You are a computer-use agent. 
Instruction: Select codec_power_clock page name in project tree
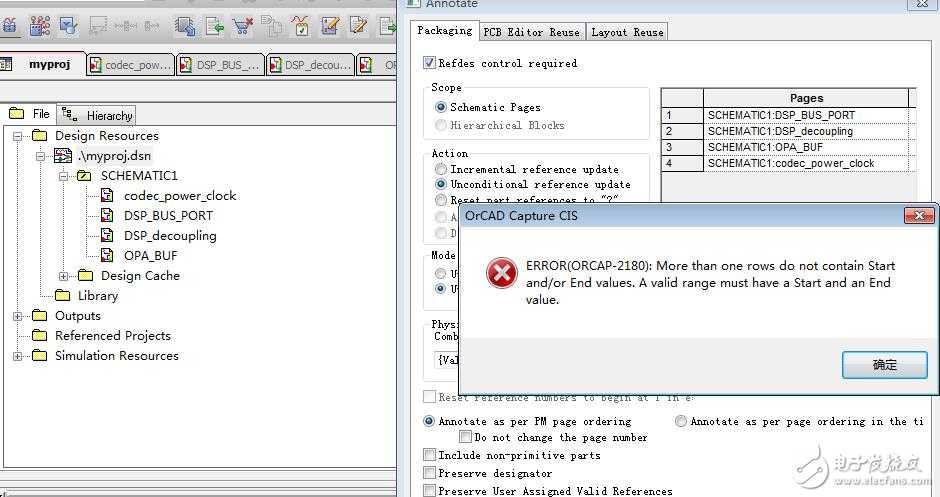pos(180,195)
